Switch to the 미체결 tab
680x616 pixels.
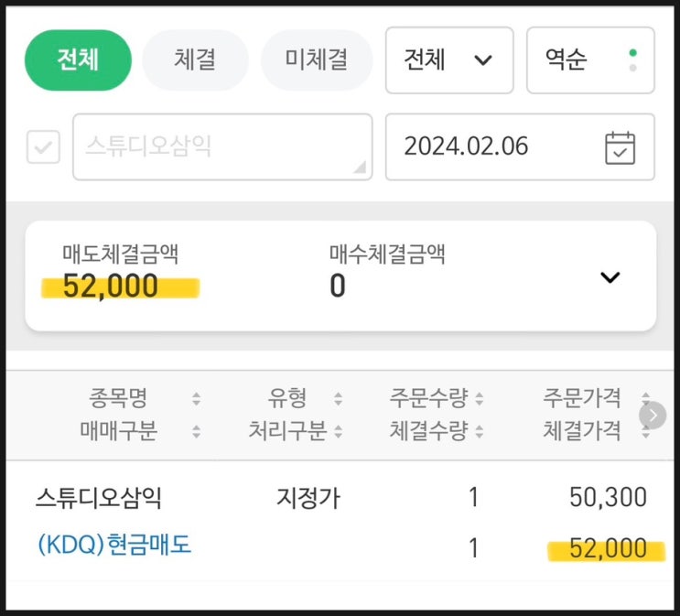(x=316, y=60)
